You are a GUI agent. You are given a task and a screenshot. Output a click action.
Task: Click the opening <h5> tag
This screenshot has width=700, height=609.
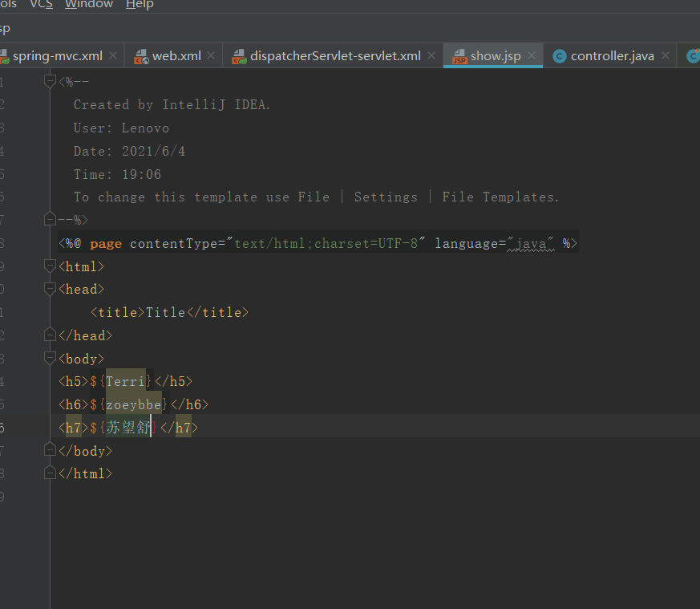pos(74,381)
